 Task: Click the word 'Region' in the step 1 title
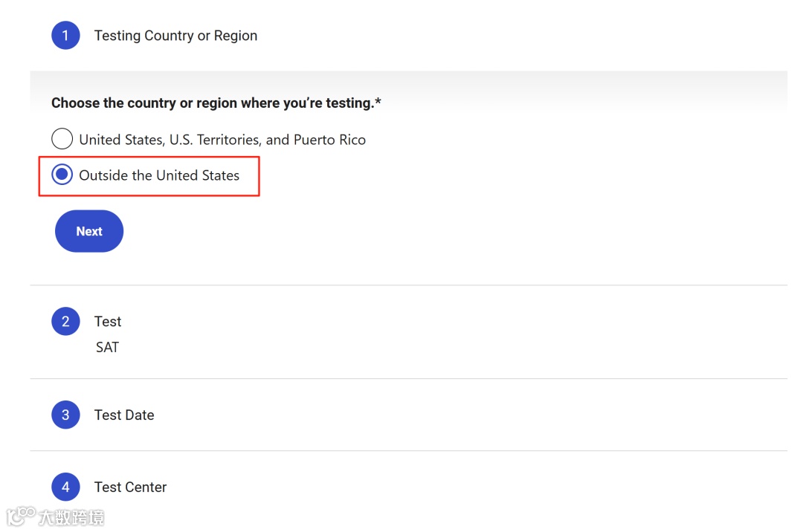click(x=236, y=36)
